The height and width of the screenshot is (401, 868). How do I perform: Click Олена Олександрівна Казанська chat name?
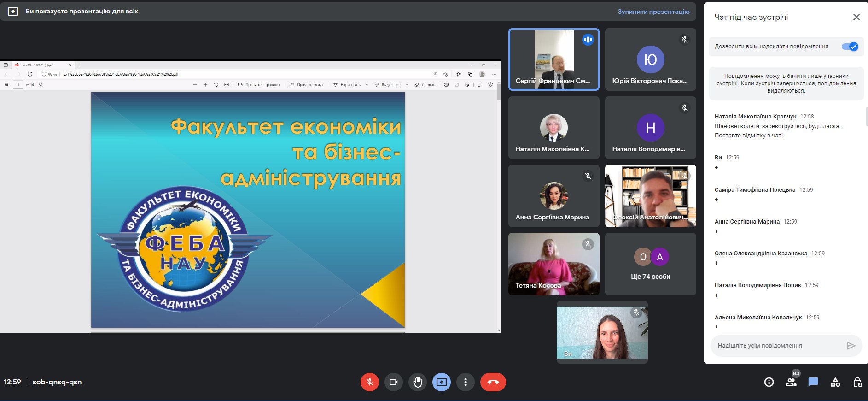pos(761,254)
